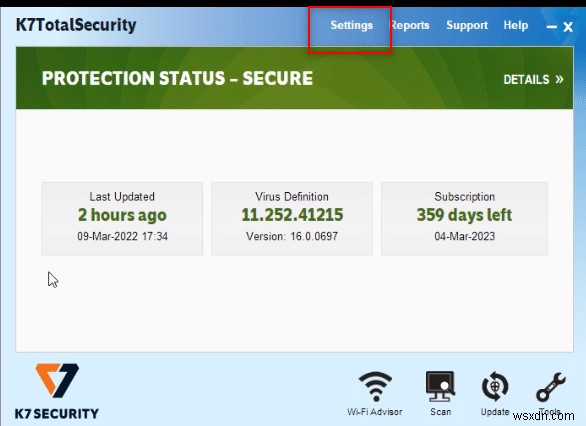Image resolution: width=586 pixels, height=426 pixels.
Task: Open the Tools wrench icon
Action: coord(550,388)
